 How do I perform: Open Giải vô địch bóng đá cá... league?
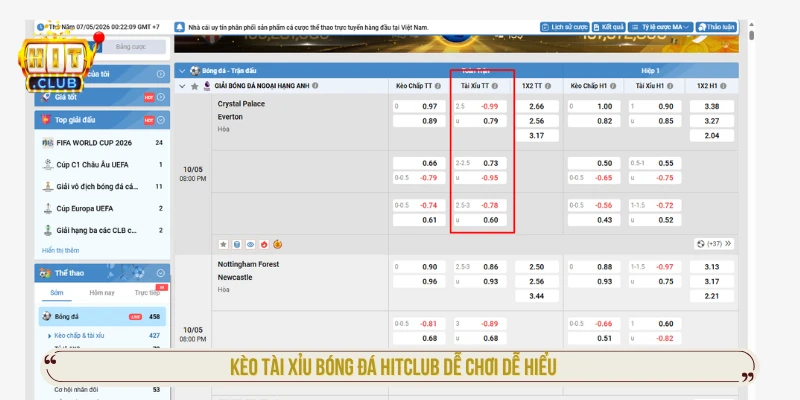coord(102,187)
